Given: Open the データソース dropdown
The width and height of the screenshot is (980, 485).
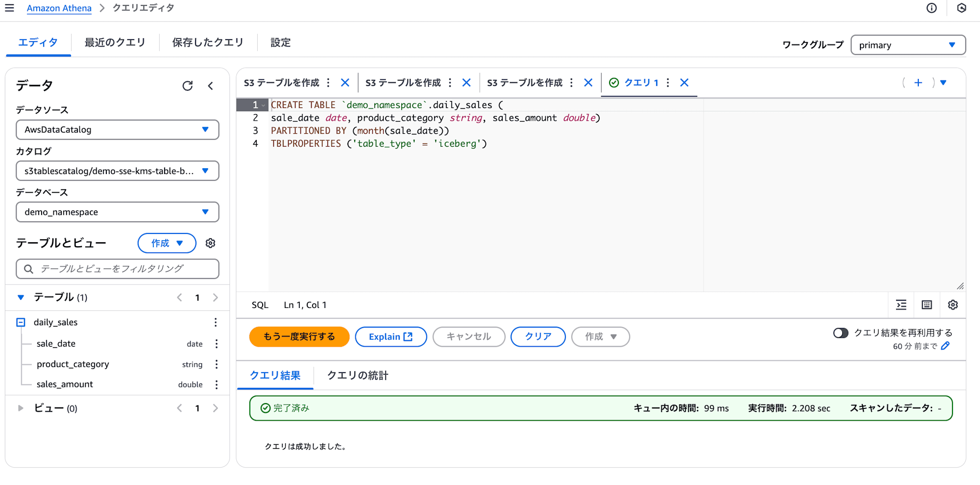Looking at the screenshot, I should [x=118, y=130].
